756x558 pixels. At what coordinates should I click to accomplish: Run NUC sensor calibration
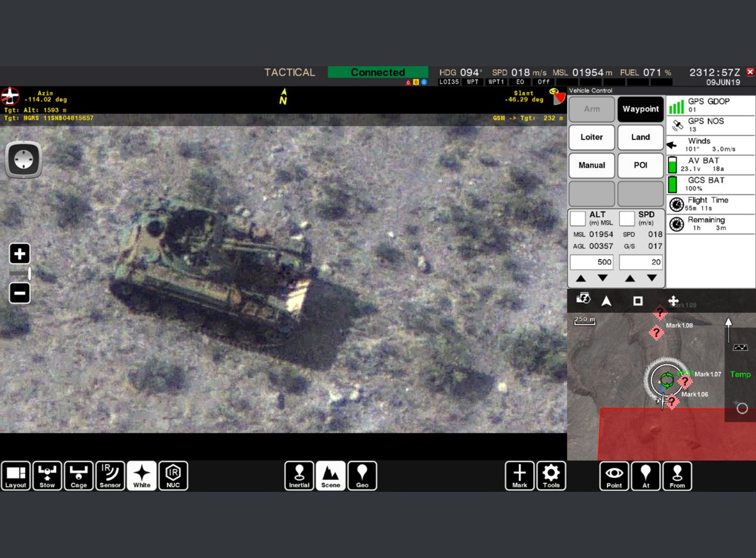point(173,476)
